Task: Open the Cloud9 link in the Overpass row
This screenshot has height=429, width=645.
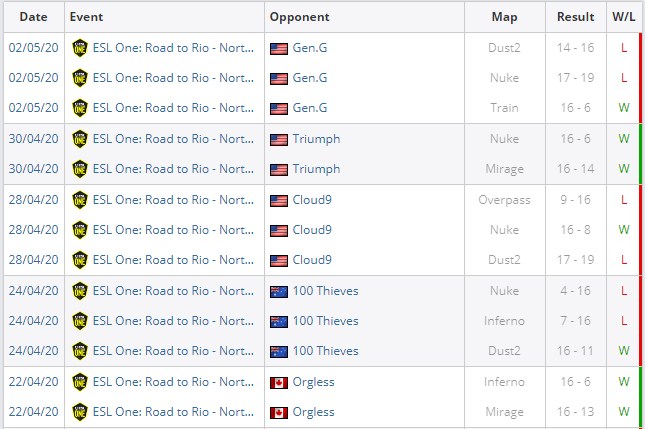Action: (313, 200)
